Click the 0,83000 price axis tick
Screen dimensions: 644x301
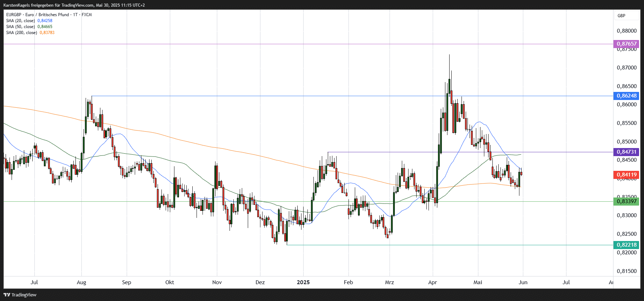click(626, 215)
